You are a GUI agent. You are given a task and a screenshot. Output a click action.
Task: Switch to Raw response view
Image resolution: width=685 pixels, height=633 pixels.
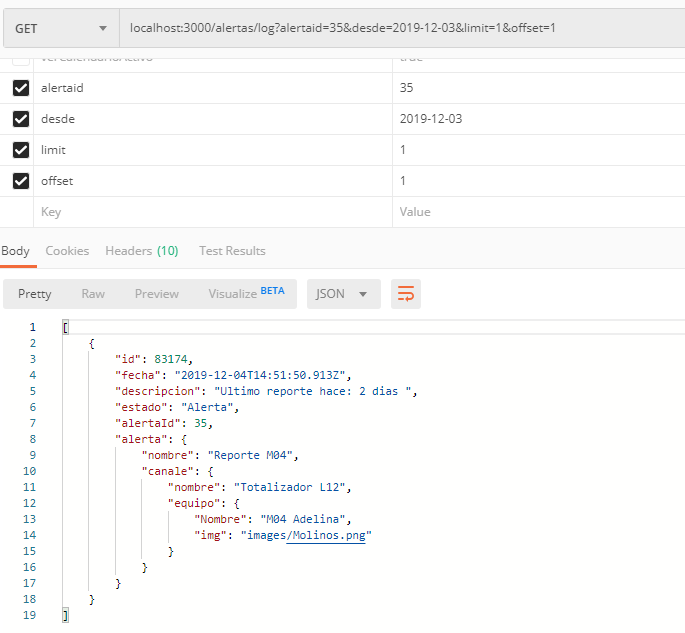click(93, 294)
